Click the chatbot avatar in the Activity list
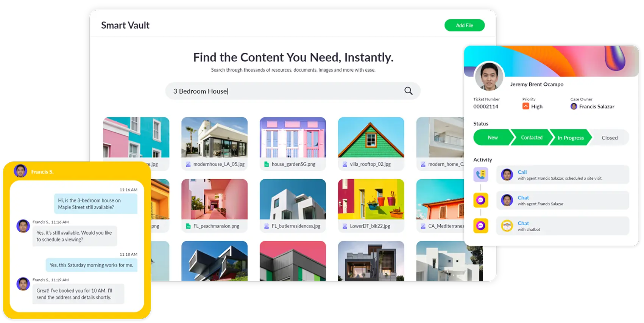 tap(507, 226)
